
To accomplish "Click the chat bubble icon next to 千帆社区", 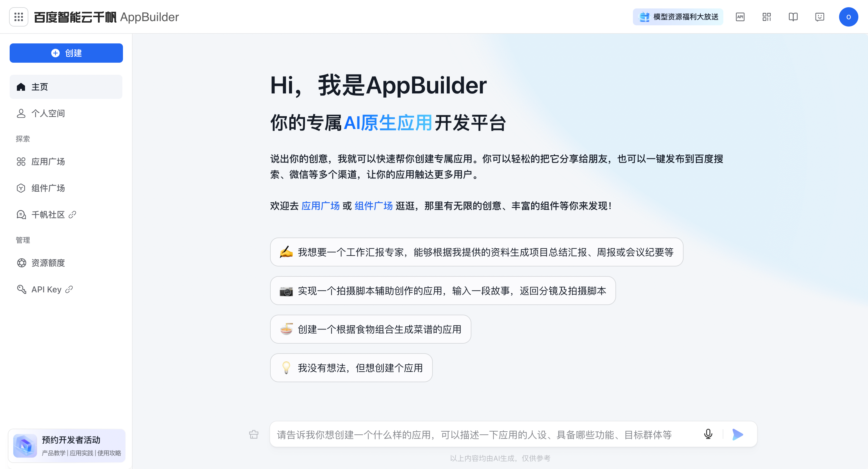I will point(21,215).
